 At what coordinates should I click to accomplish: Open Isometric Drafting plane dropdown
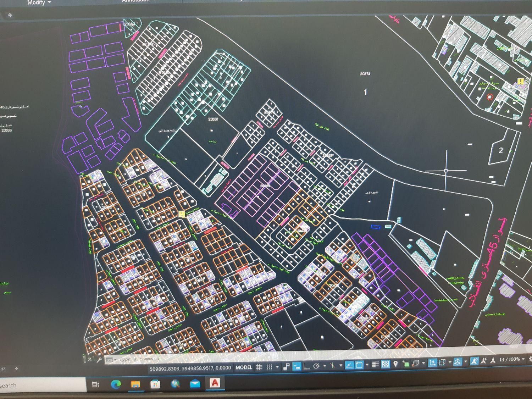tap(340, 365)
